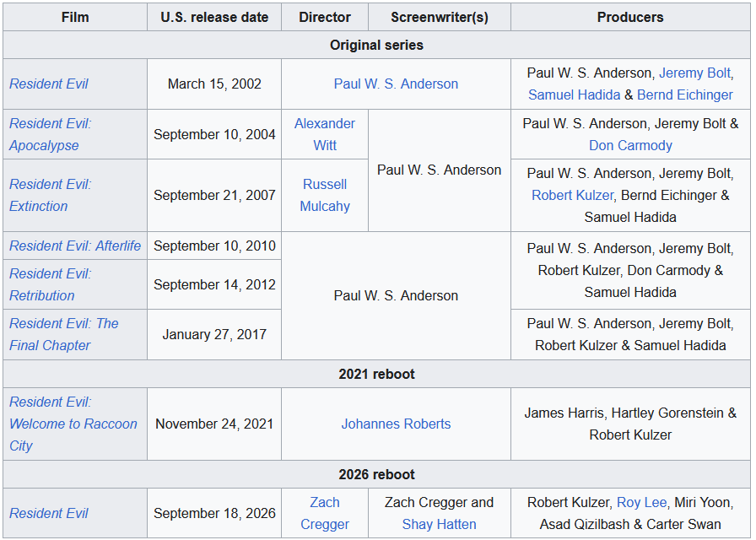The height and width of the screenshot is (540, 756).
Task: Click the 2026 reboot section heading
Action: pos(376,474)
